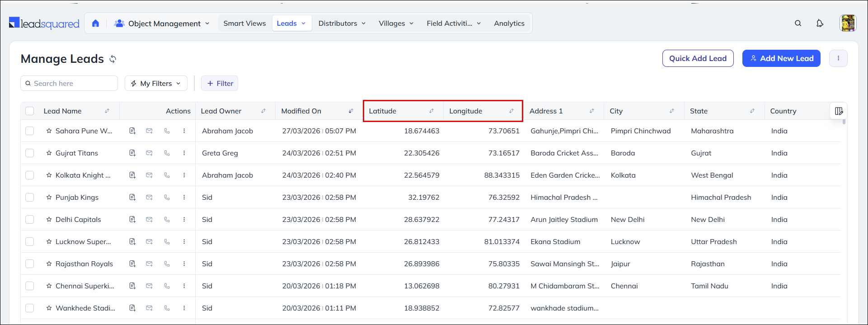The width and height of the screenshot is (868, 325).
Task: Open the My Filters dropdown
Action: click(156, 84)
